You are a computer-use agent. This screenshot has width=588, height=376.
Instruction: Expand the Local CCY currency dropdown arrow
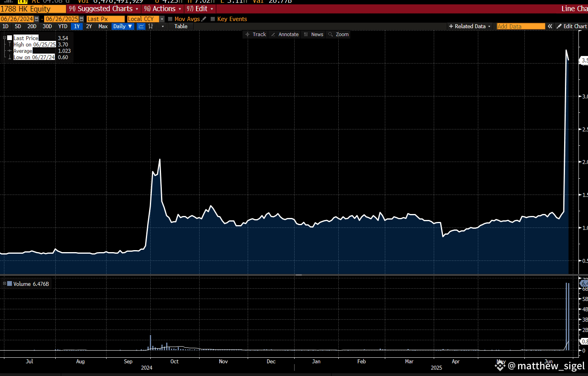coord(162,19)
